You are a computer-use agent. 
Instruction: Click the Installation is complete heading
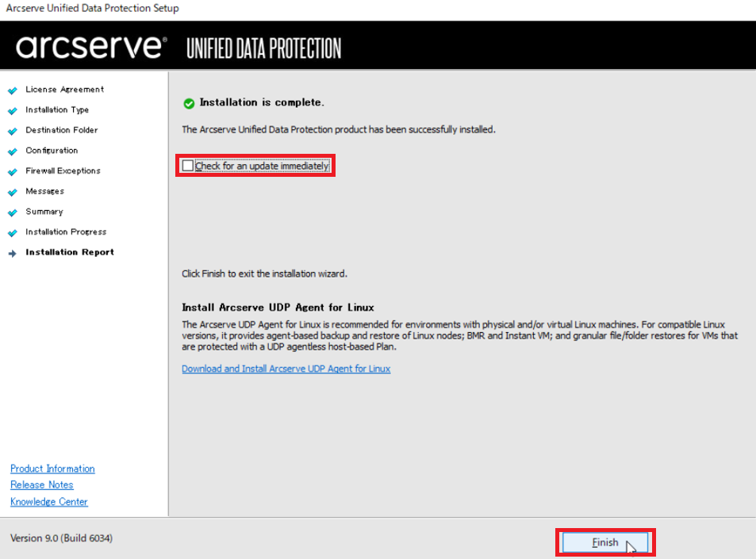click(262, 102)
